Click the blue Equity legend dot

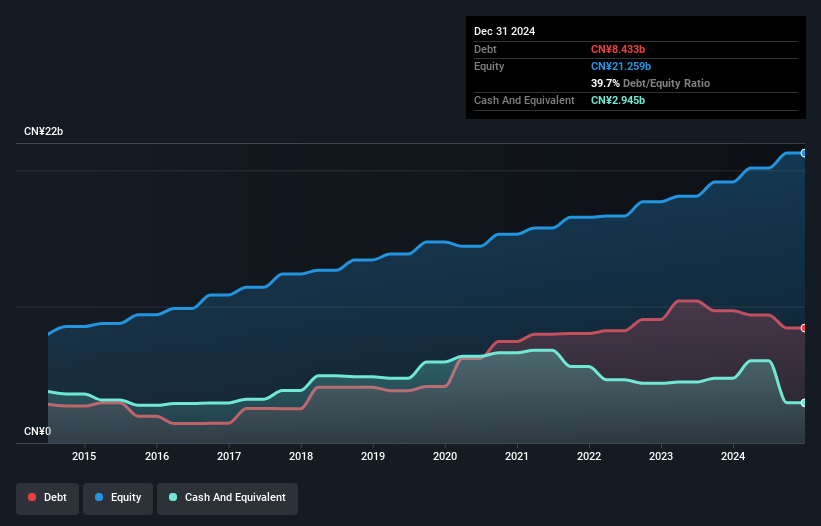click(99, 497)
